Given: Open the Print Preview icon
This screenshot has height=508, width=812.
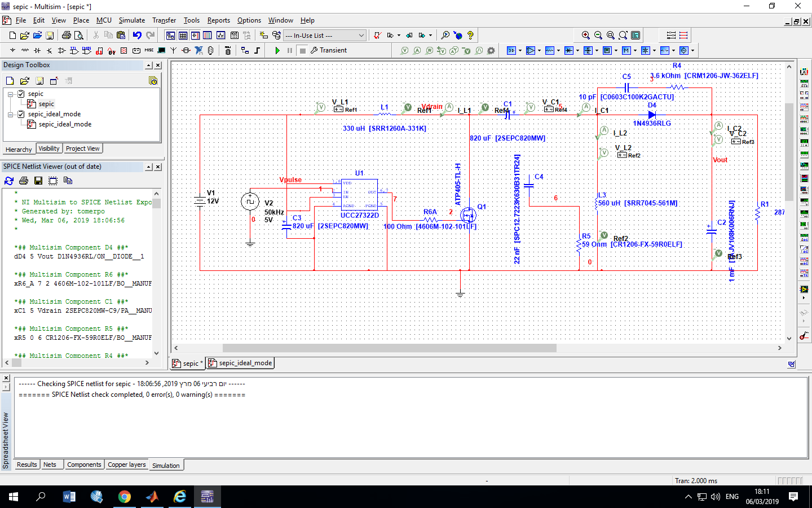Looking at the screenshot, I should tap(80, 35).
